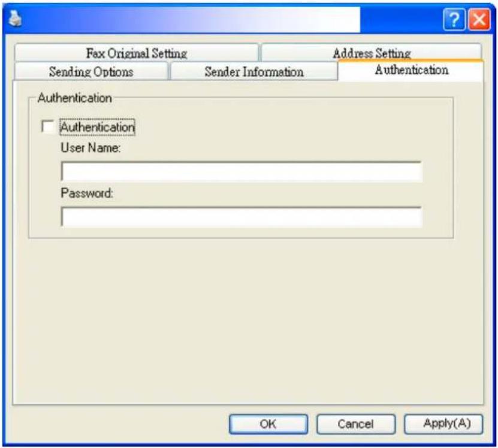498x448 pixels.
Task: Focus the User Name input field
Action: [242, 171]
